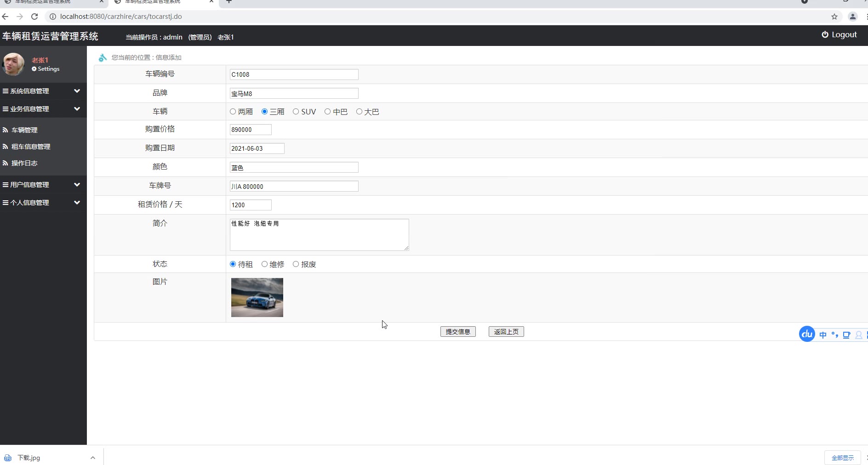Click the 购置价格 field showing 890000

point(251,130)
